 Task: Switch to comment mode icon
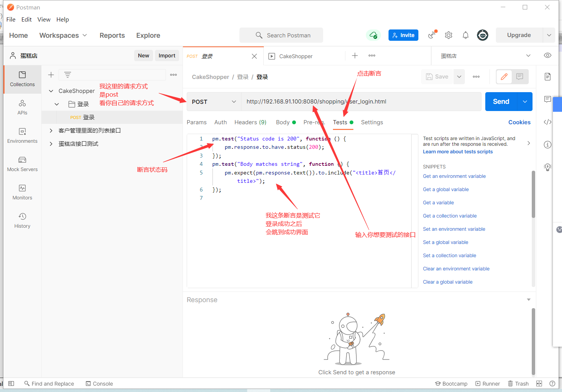[520, 77]
